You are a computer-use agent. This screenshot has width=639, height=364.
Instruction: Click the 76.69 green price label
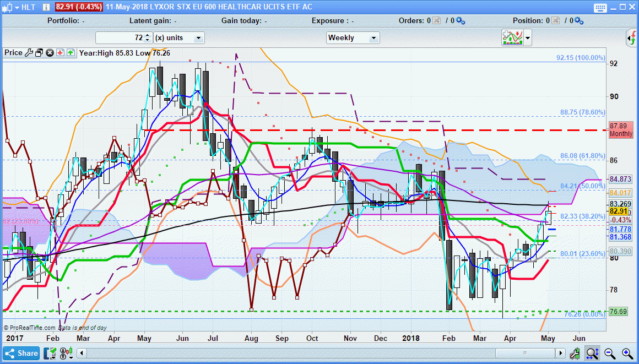pos(618,312)
